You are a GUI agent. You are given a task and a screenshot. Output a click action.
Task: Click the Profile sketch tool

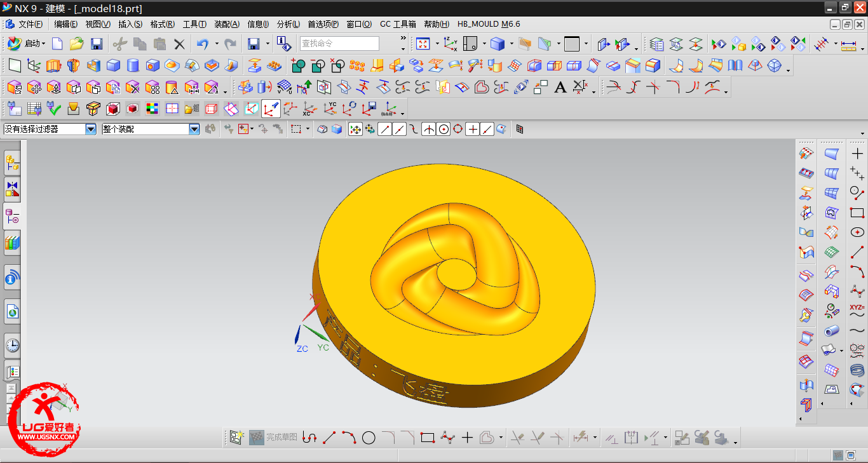(x=309, y=438)
